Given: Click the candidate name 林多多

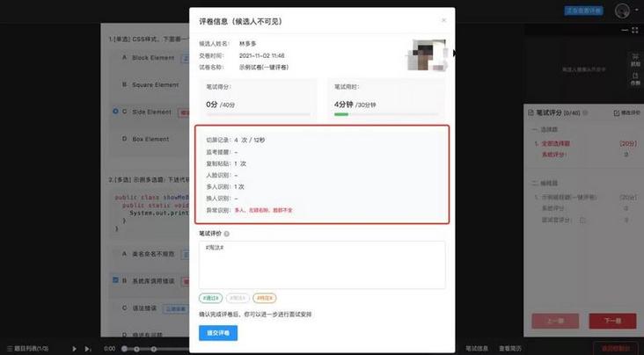Looking at the screenshot, I should coord(248,44).
